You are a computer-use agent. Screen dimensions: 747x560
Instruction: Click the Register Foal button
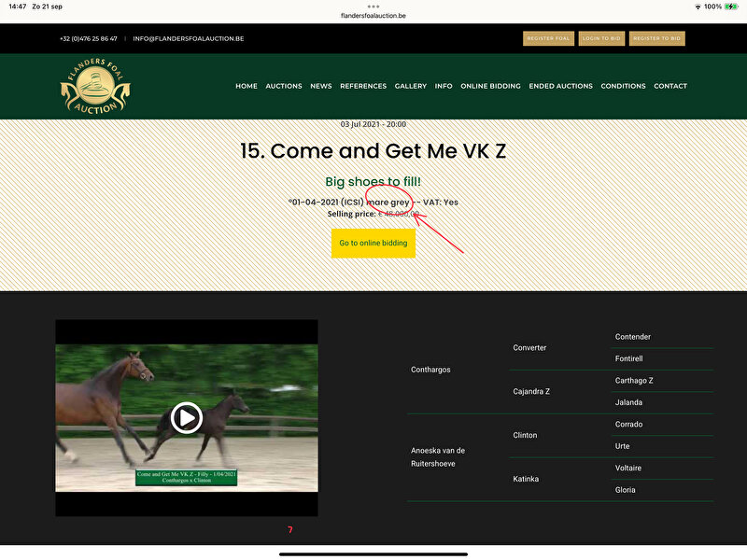[548, 38]
